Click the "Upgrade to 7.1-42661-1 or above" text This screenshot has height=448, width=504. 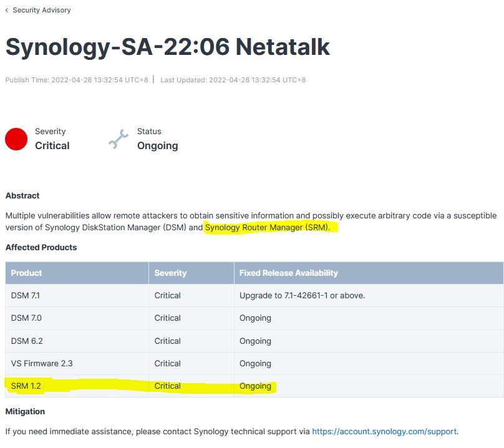pyautogui.click(x=302, y=295)
